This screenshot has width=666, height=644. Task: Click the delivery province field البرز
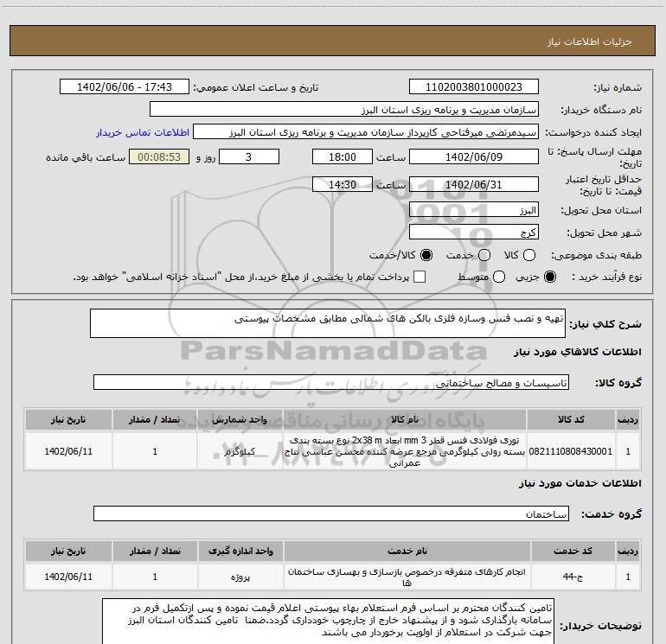(474, 210)
